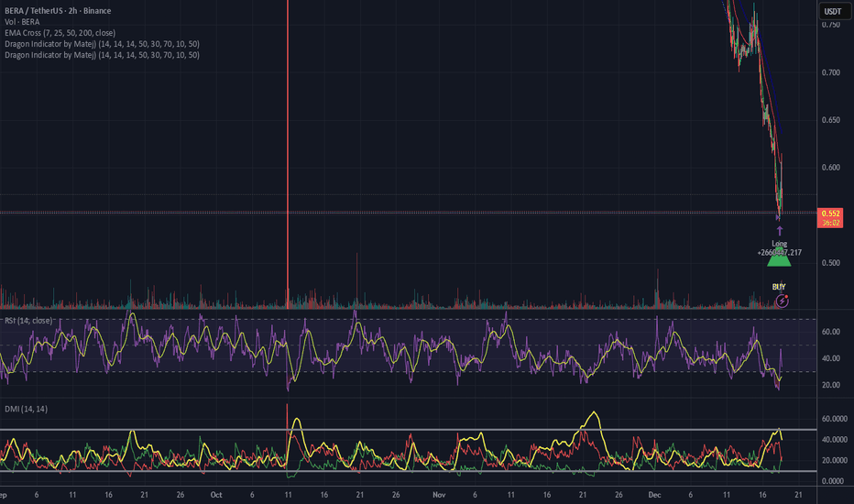Screen dimensions: 854x504
Task: Expand the RSI (14, close) pane legend
Action: pyautogui.click(x=27, y=321)
